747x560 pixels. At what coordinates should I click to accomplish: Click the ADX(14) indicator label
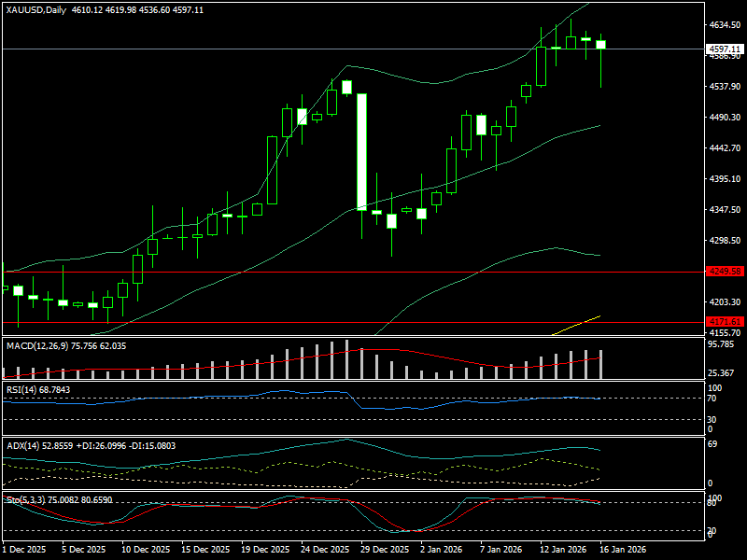pyautogui.click(x=26, y=445)
